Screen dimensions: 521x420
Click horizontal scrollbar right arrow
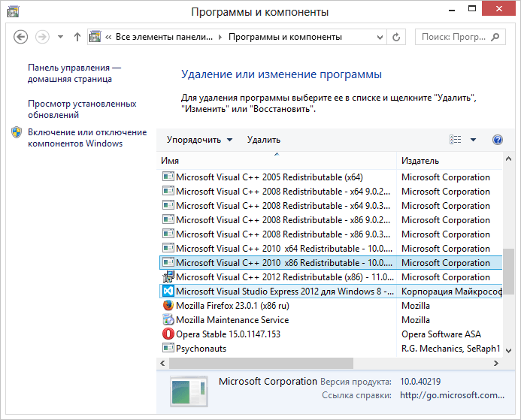click(x=496, y=363)
